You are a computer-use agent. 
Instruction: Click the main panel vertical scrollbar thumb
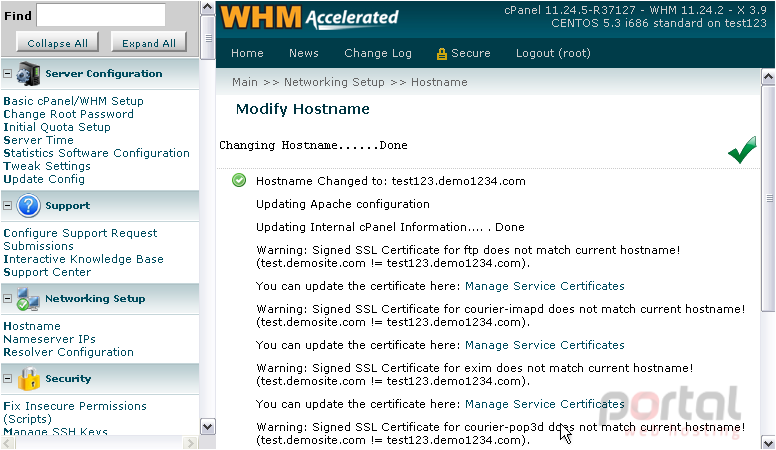click(x=768, y=198)
